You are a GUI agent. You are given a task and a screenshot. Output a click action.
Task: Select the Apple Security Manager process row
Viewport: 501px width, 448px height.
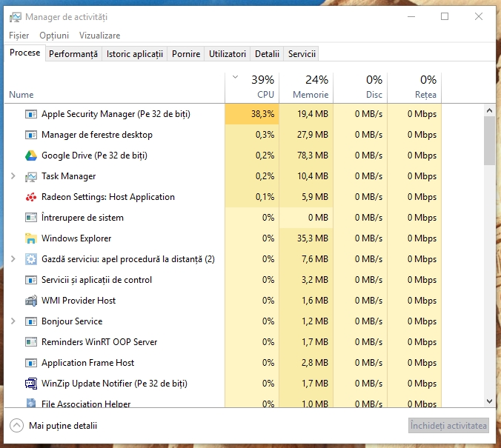click(223, 114)
